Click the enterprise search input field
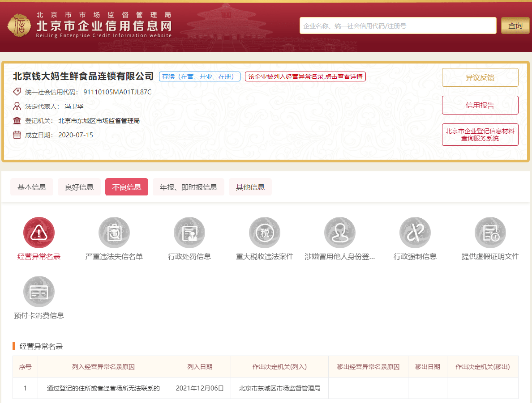The width and height of the screenshot is (532, 403). click(398, 25)
